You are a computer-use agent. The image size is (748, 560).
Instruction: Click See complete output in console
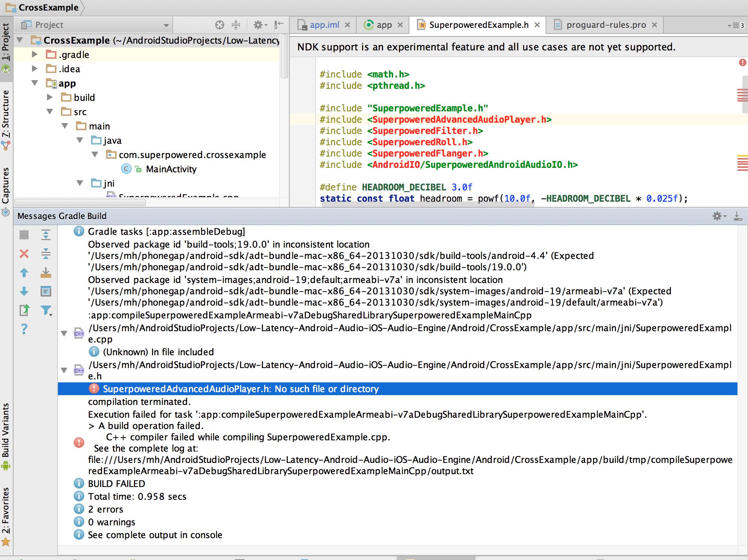[x=155, y=535]
